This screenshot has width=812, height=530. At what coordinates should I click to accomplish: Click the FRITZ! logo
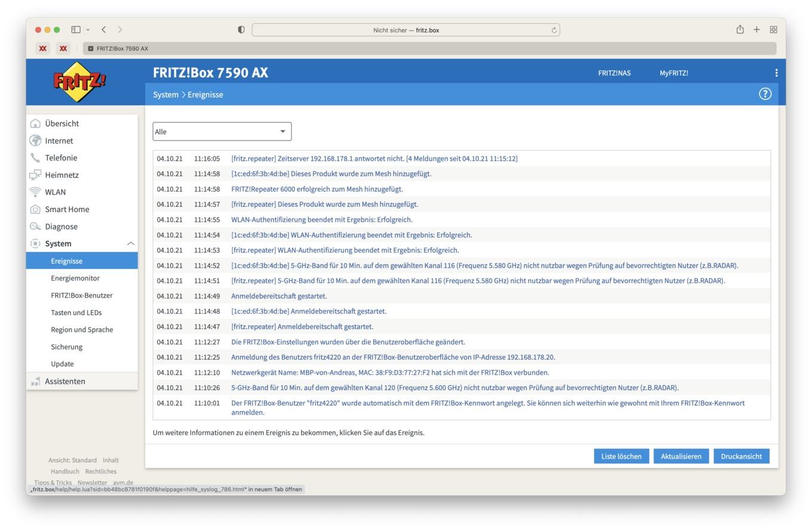(79, 82)
